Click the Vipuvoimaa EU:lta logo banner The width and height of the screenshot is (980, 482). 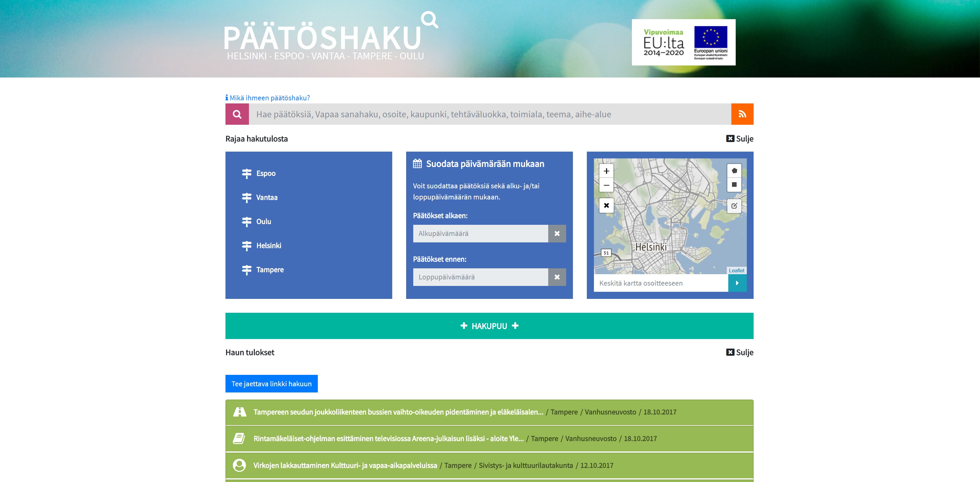click(x=683, y=42)
